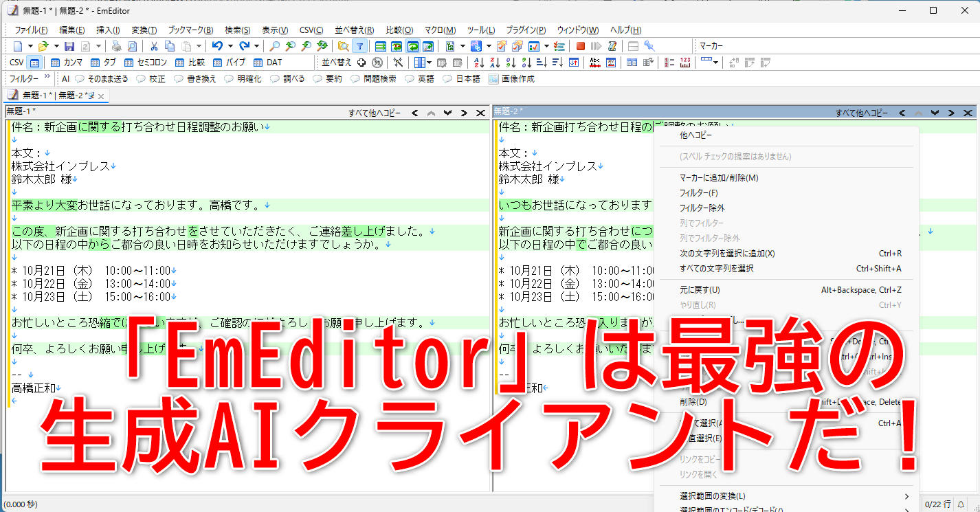Select the カンマ delimiter icon in CSV toolbar
The width and height of the screenshot is (980, 512).
(55, 63)
